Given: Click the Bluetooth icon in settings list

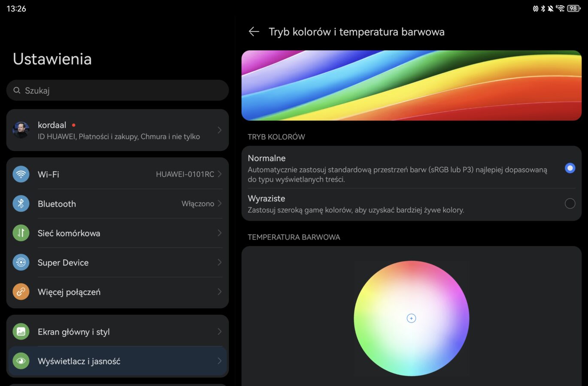Looking at the screenshot, I should 21,204.
